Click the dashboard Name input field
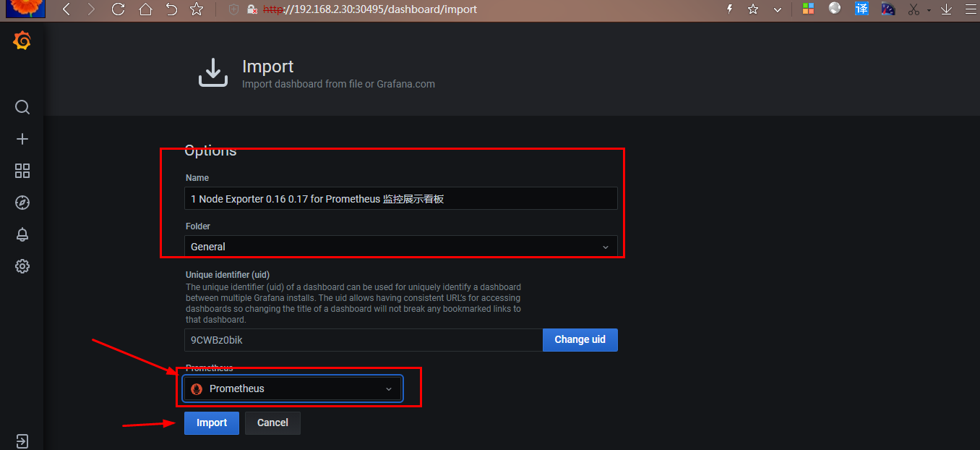Image resolution: width=980 pixels, height=450 pixels. tap(401, 198)
